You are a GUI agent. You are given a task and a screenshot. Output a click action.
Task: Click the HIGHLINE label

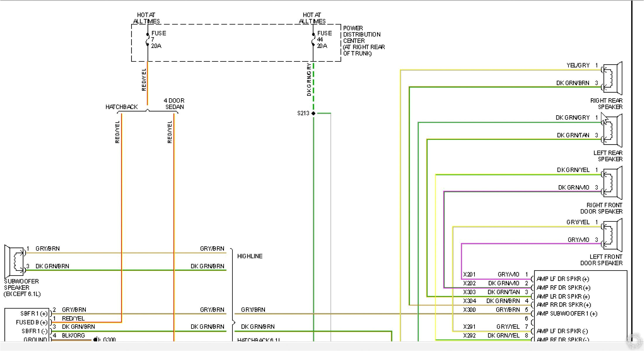tap(250, 256)
